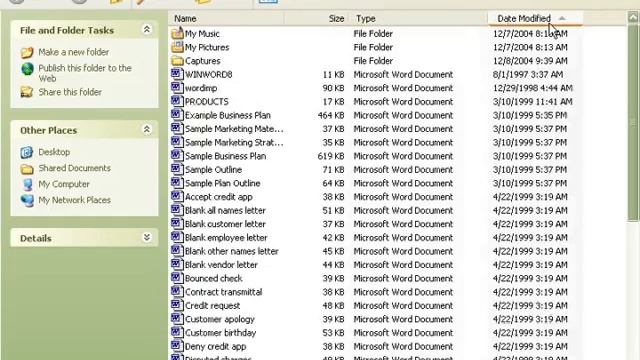Reverse sort on Date Modified column

[x=535, y=18]
